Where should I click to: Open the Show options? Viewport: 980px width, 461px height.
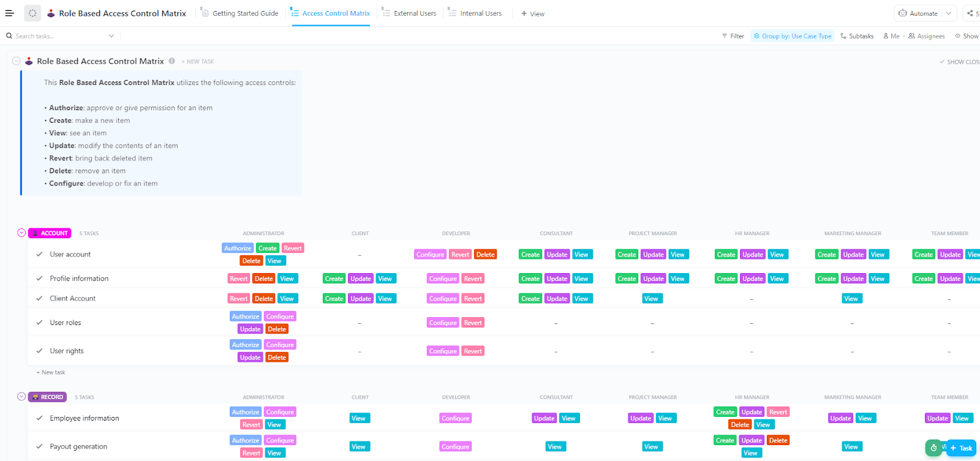tap(967, 36)
